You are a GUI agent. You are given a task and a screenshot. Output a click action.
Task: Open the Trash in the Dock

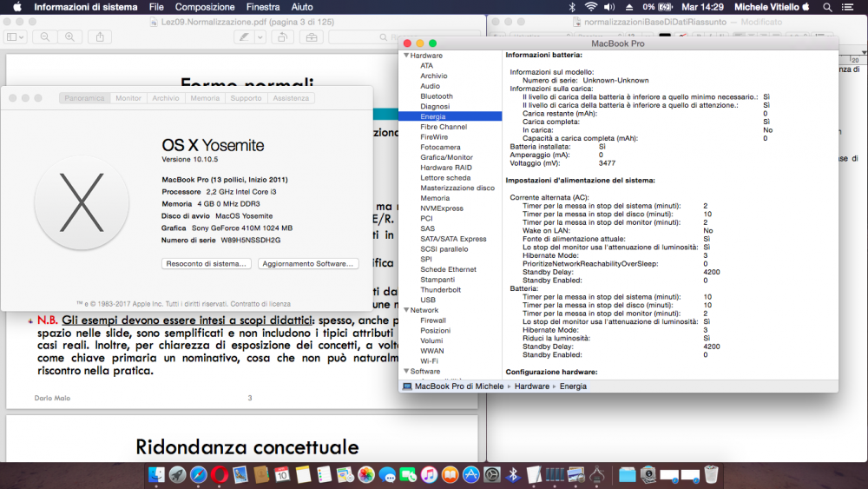pyautogui.click(x=711, y=474)
